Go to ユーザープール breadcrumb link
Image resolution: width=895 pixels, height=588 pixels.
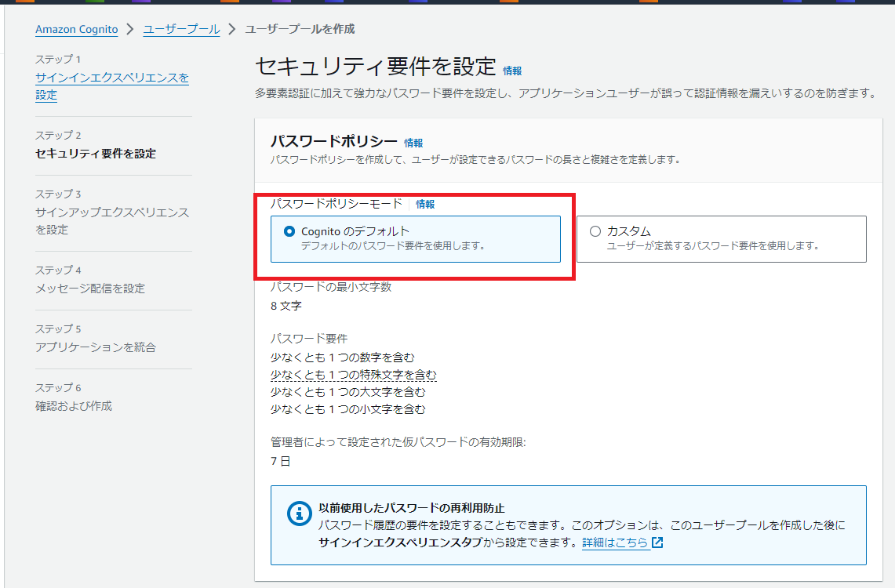(x=181, y=29)
